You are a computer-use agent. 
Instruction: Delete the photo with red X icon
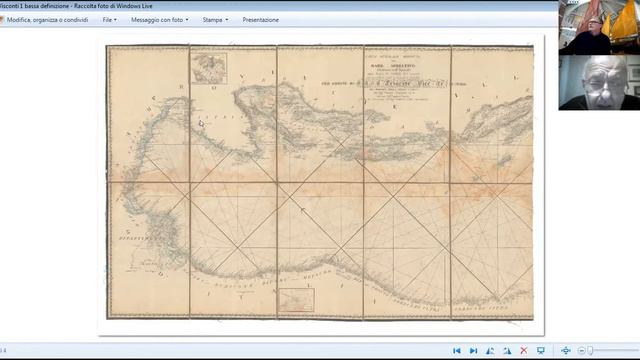pos(524,351)
